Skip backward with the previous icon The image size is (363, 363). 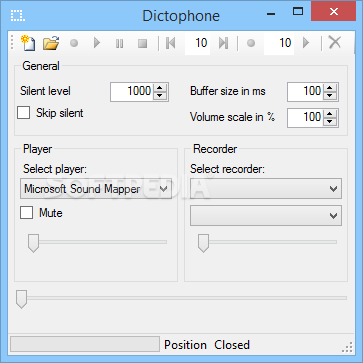pos(170,43)
